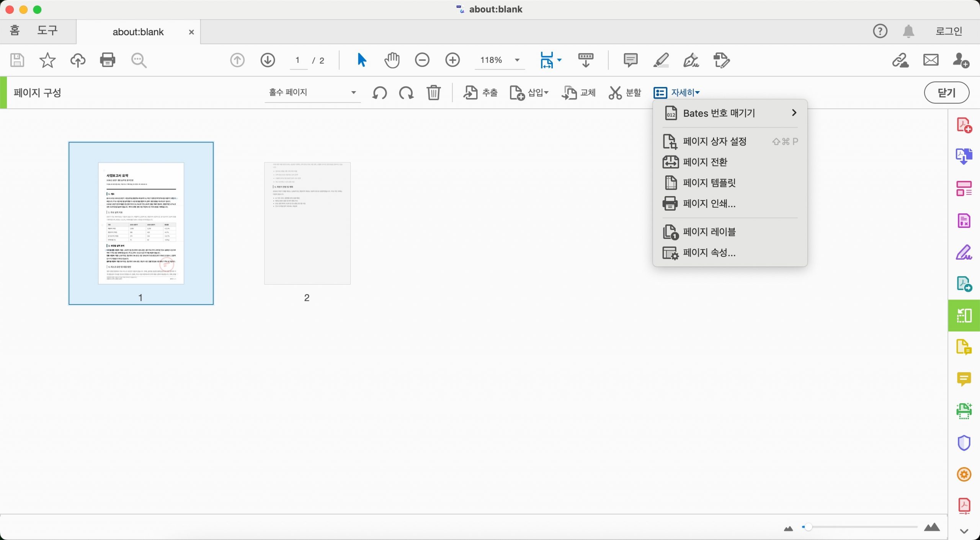Print the document using the toolbar printer icon
980x540 pixels.
click(x=108, y=60)
